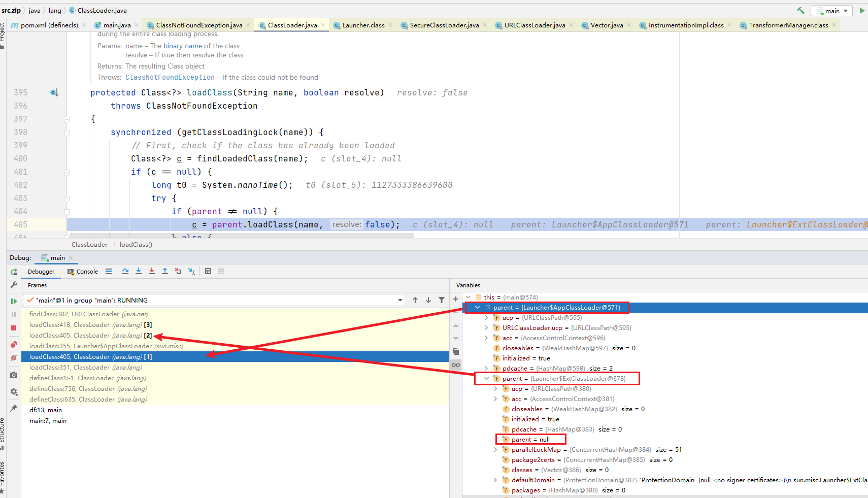Image resolution: width=868 pixels, height=498 pixels.
Task: Expand defaultDomain variable node
Action: (495, 480)
